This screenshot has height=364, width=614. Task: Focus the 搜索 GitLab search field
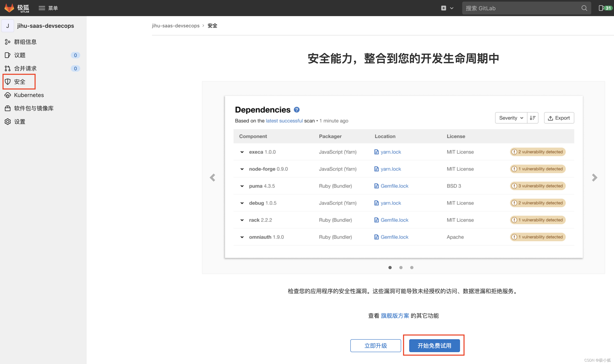point(521,8)
